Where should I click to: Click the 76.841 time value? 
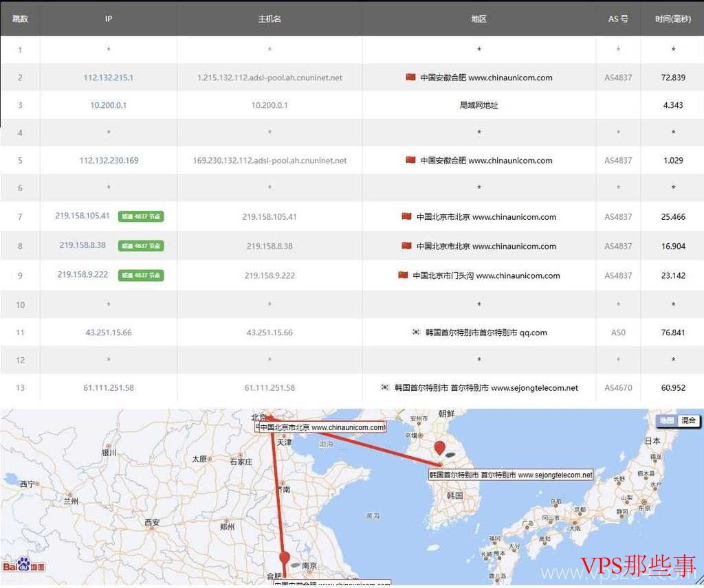point(673,332)
